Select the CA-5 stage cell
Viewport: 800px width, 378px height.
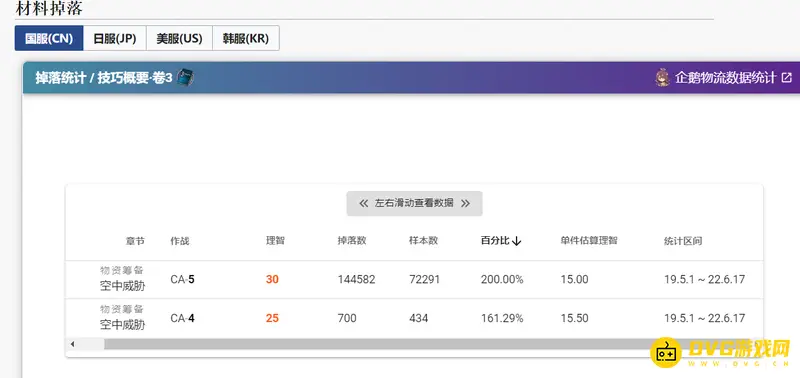click(x=182, y=280)
